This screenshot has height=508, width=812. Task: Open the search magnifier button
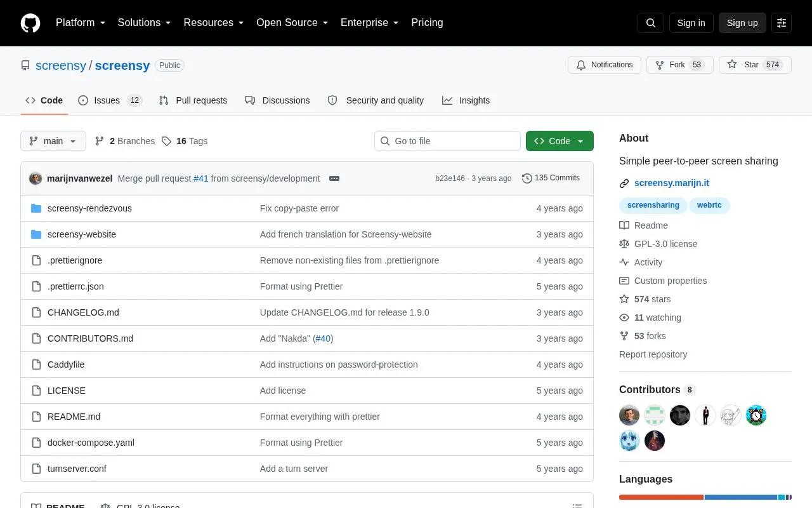pos(651,23)
